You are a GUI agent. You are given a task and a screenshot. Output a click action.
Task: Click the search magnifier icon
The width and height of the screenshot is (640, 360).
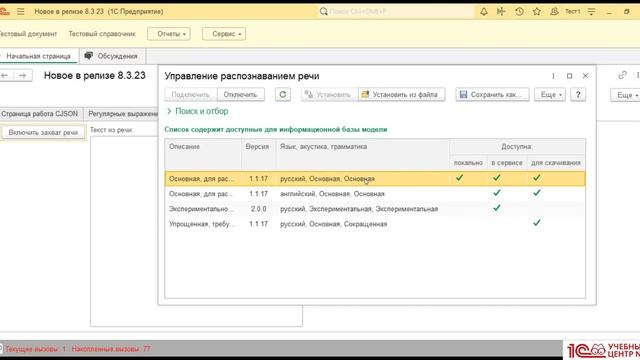(x=324, y=11)
